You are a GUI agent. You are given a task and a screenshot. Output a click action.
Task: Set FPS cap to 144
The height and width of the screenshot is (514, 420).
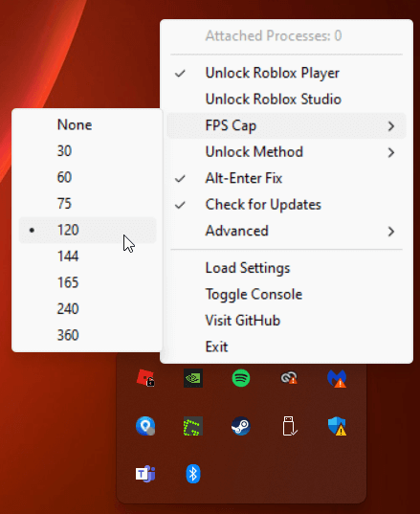[x=87, y=257]
